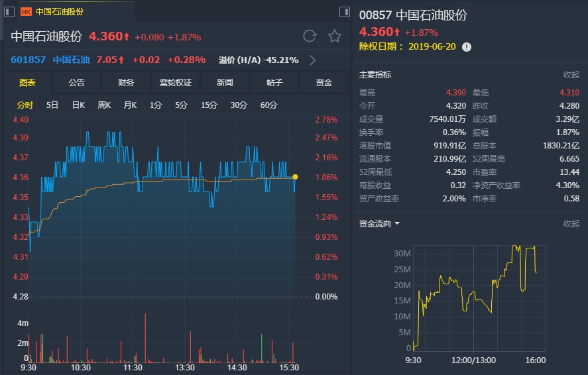Add stock to favorites with star icon
Image resolution: width=588 pixels, height=375 pixels.
(335, 36)
